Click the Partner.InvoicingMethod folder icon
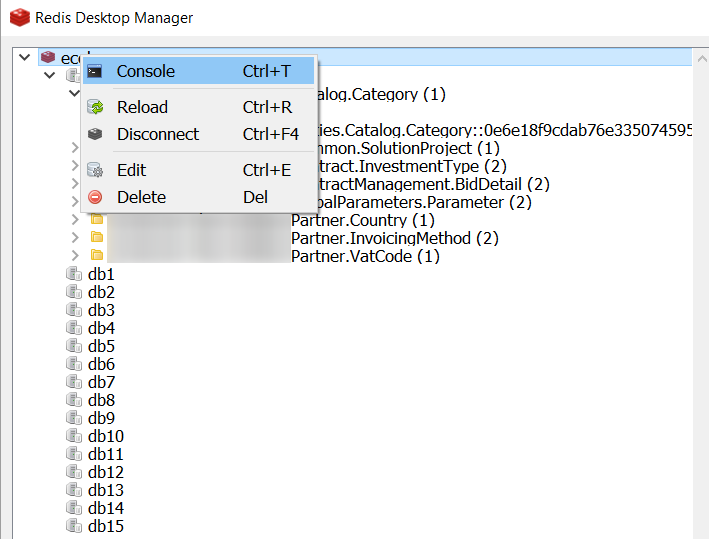 coord(97,237)
